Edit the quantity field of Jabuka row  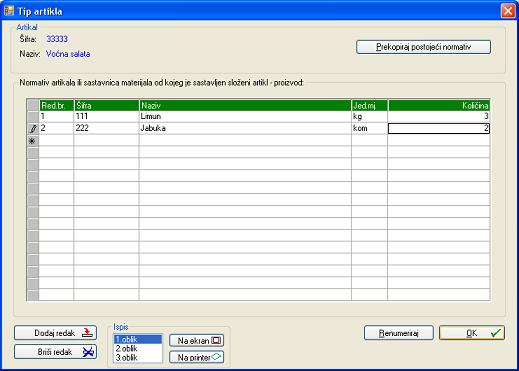pyautogui.click(x=439, y=128)
